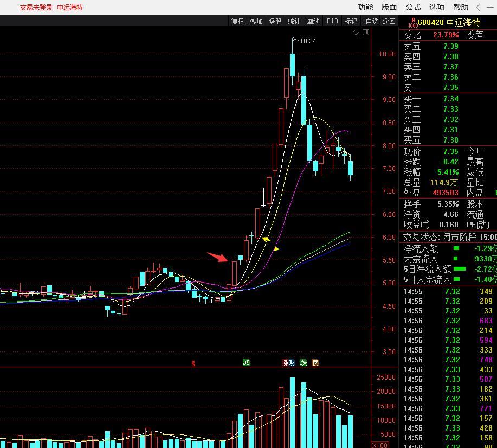This screenshot has width=497, height=448.
Task: Open the 版面 menu
Action: [389, 7]
